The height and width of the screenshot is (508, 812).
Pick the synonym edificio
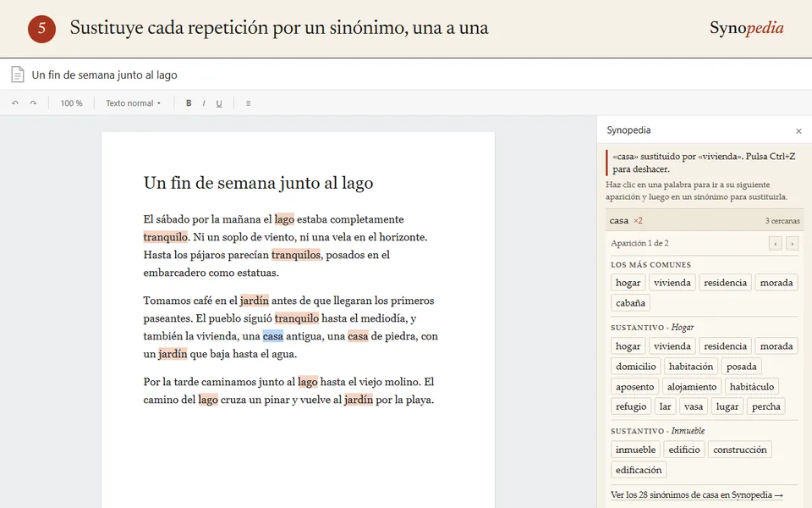tap(684, 450)
